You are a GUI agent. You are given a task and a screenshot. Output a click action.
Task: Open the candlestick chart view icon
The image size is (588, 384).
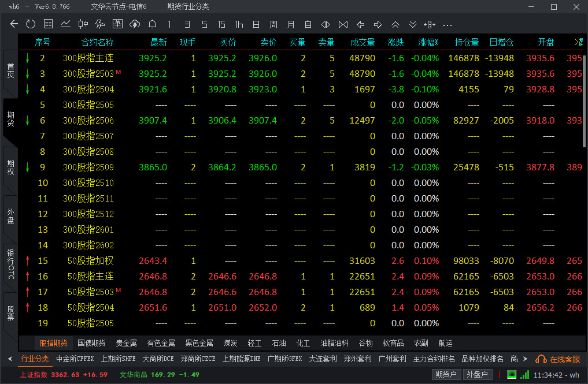83,24
